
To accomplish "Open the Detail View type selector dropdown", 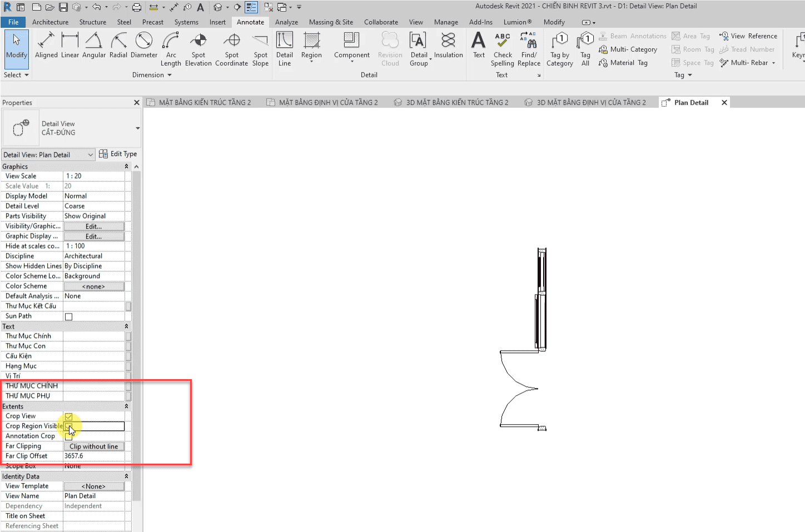I will tap(138, 128).
